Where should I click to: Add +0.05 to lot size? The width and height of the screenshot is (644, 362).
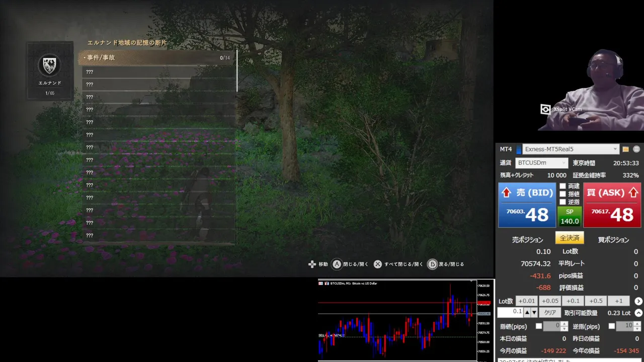tap(550, 301)
